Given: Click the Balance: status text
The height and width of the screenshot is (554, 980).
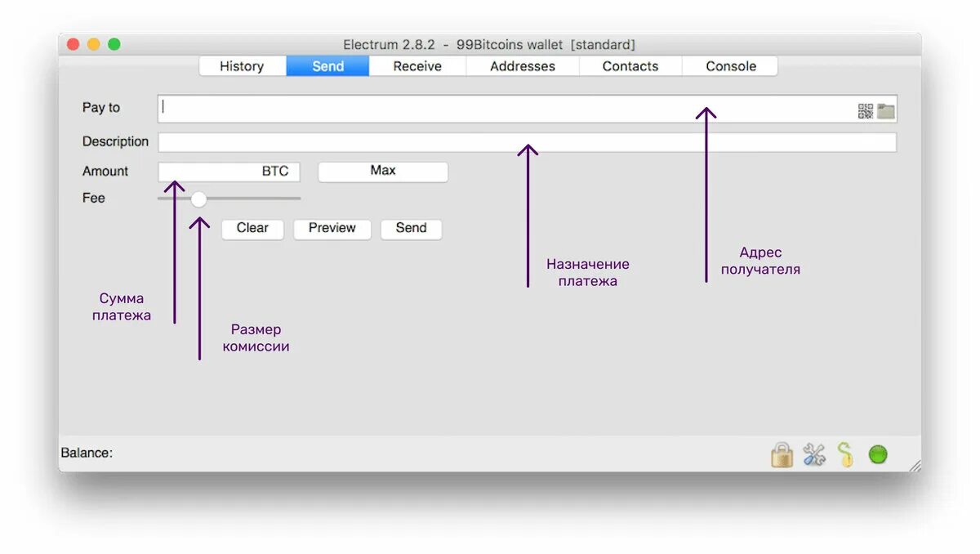Looking at the screenshot, I should pos(87,453).
